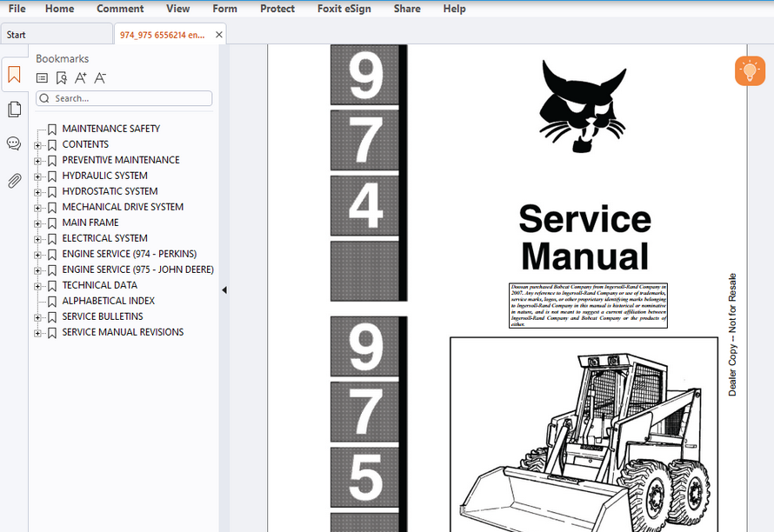Expand the MAIN FRAME bookmark node
This screenshot has width=774, height=532.
37,223
